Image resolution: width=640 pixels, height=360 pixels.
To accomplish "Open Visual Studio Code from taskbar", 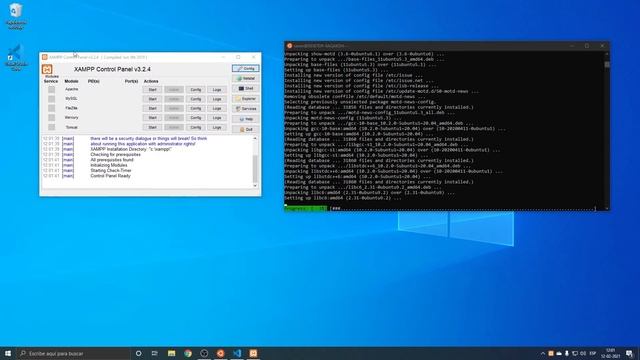I will (x=237, y=353).
